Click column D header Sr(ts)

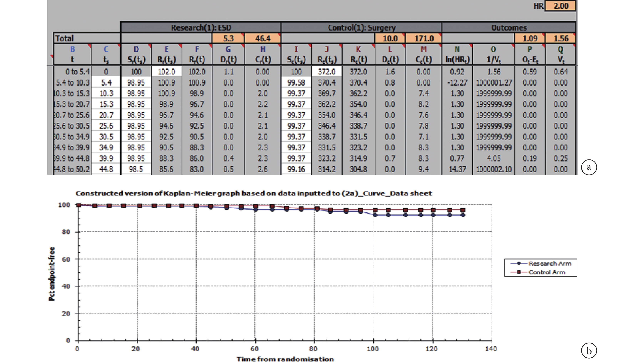[x=136, y=54]
